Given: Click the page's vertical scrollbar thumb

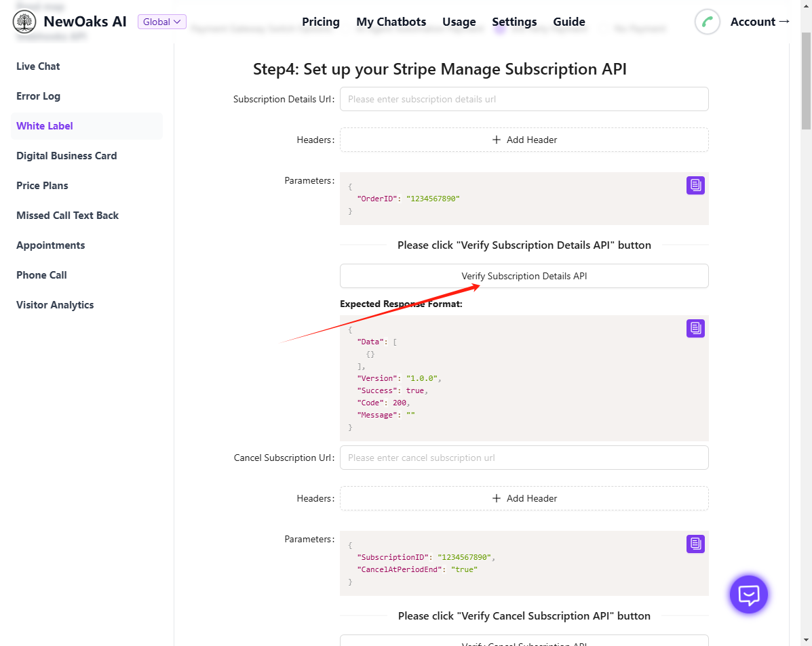Looking at the screenshot, I should pyautogui.click(x=806, y=81).
